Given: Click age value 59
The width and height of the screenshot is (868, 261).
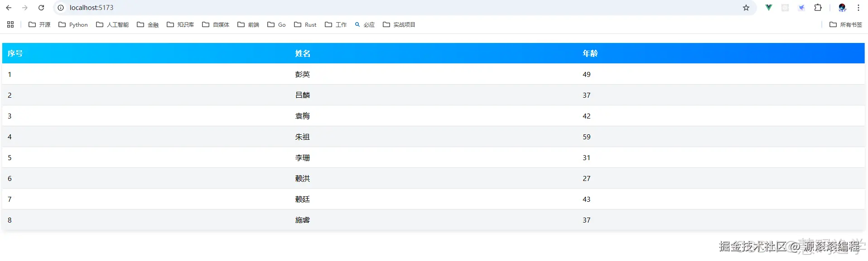Looking at the screenshot, I should 587,137.
